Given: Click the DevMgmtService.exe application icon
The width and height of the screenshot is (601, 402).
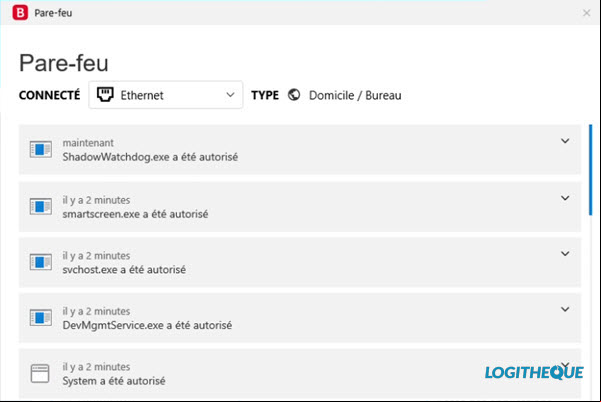Looking at the screenshot, I should pyautogui.click(x=41, y=318).
